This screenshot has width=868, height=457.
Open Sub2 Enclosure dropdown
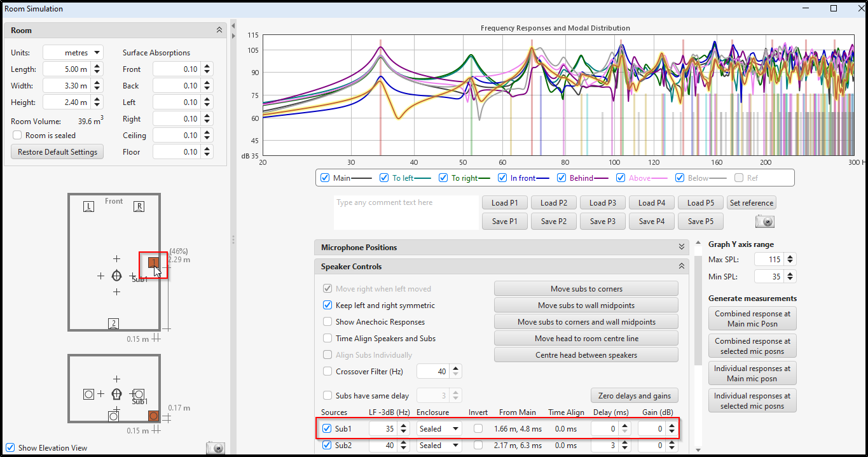(439, 446)
